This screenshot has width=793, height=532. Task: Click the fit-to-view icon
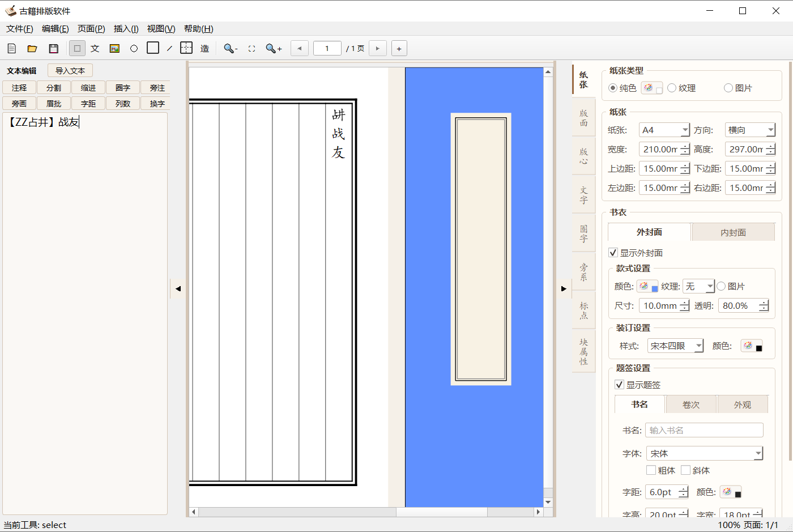[x=251, y=49]
